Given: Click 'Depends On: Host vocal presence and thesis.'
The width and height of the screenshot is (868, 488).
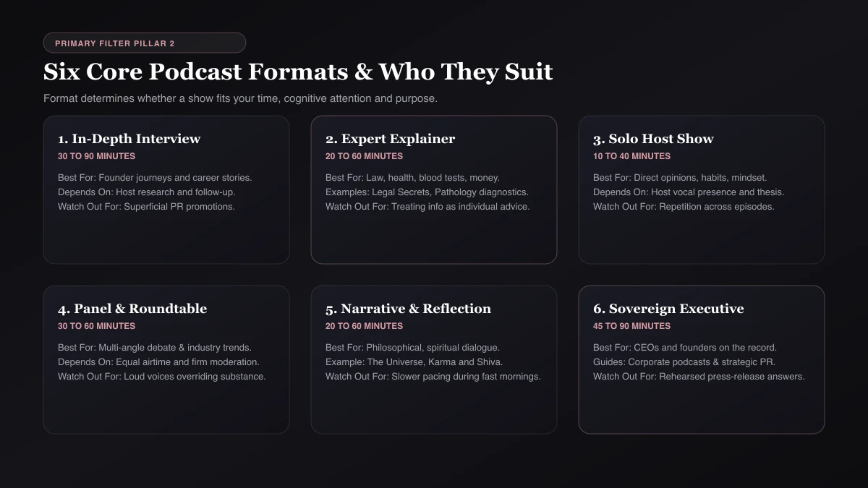Looking at the screenshot, I should pyautogui.click(x=689, y=192).
